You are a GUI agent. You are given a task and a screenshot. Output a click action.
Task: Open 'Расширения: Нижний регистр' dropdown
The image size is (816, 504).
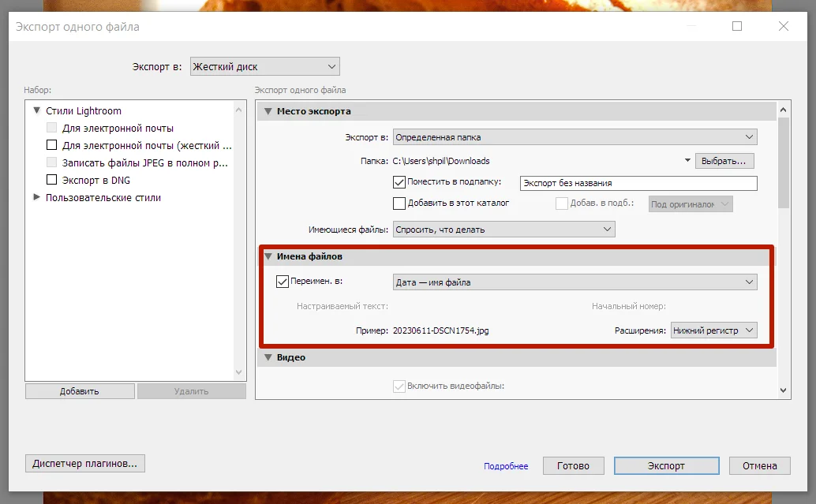pos(713,330)
